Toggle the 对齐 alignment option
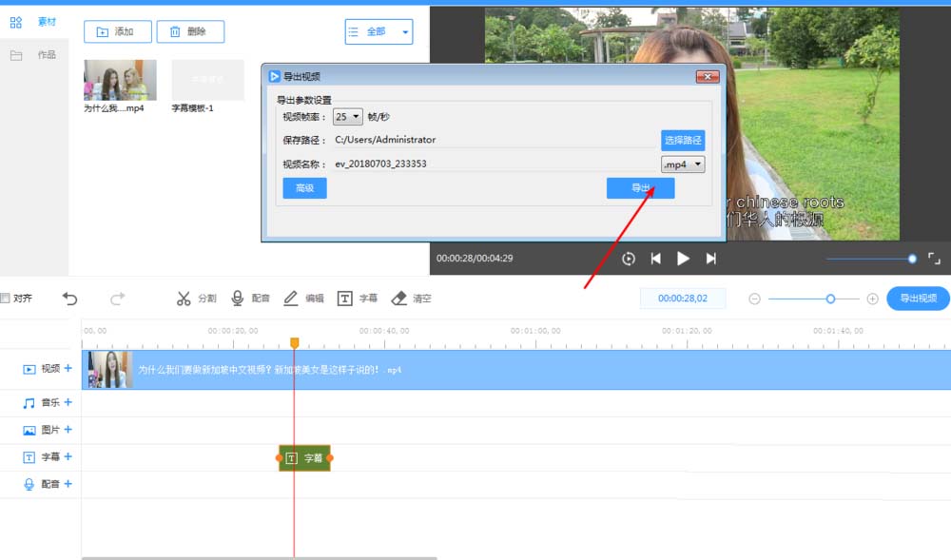951x560 pixels. (x=17, y=298)
